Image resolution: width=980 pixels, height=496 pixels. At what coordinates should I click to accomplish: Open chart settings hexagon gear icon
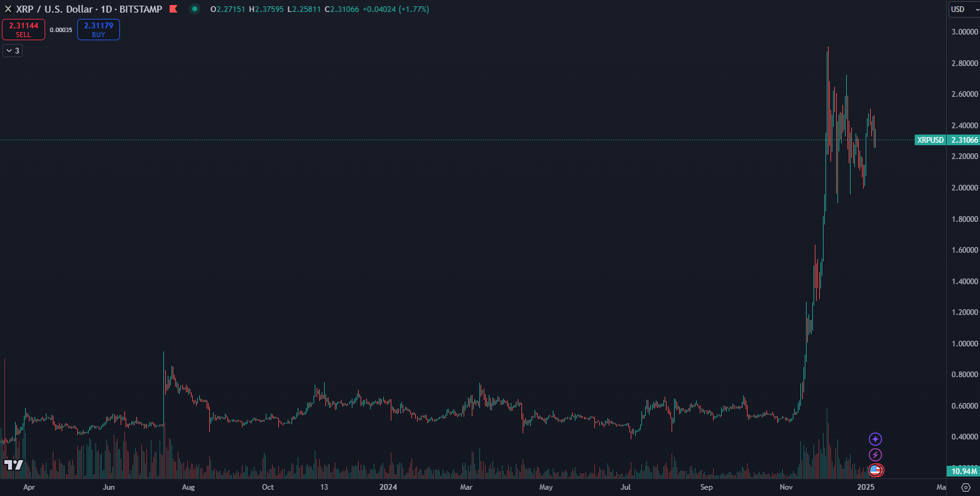point(966,487)
